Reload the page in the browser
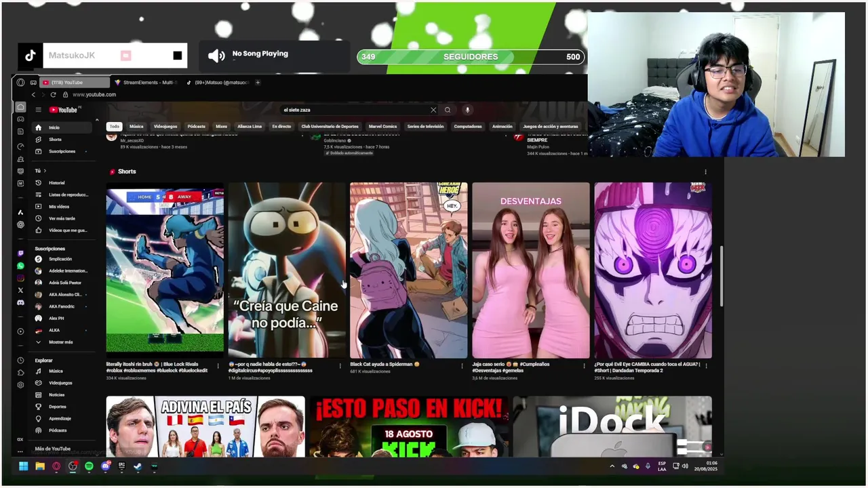Viewport: 868px width, 488px height. click(53, 94)
